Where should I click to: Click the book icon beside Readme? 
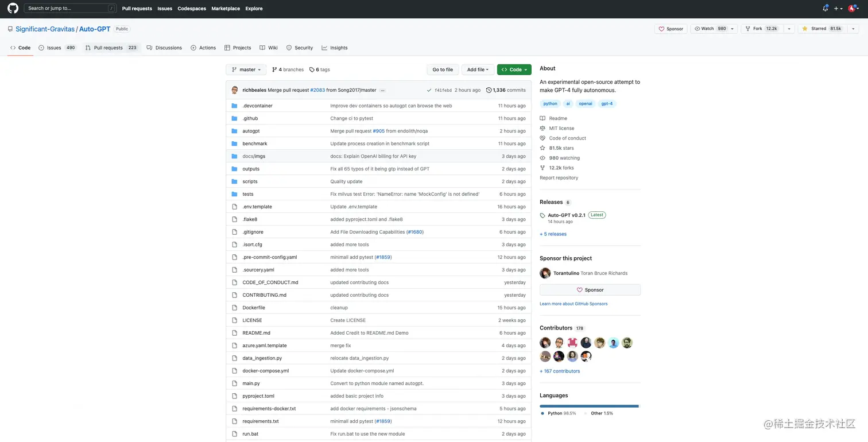point(542,118)
